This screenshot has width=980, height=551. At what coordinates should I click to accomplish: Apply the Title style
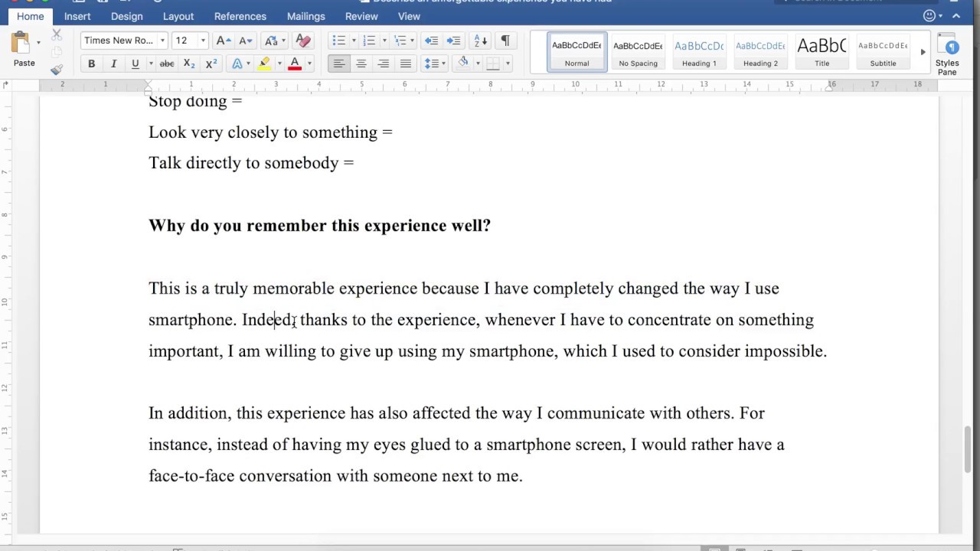coord(822,51)
